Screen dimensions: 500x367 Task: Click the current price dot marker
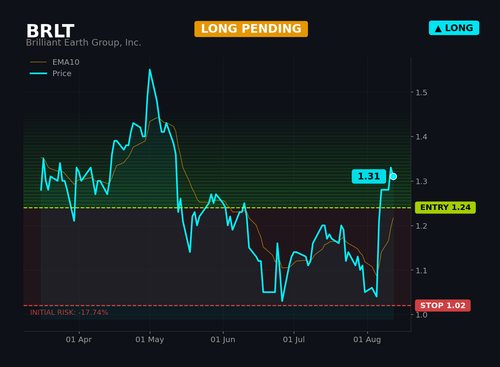(393, 176)
